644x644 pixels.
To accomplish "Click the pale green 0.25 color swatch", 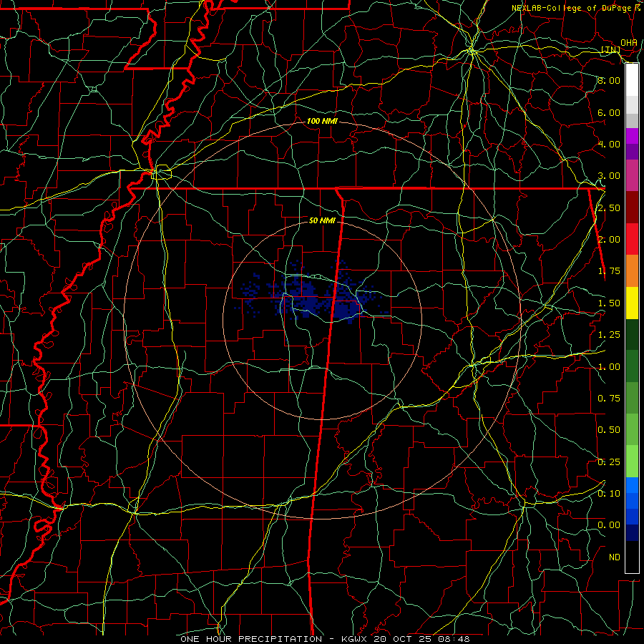I will (632, 462).
